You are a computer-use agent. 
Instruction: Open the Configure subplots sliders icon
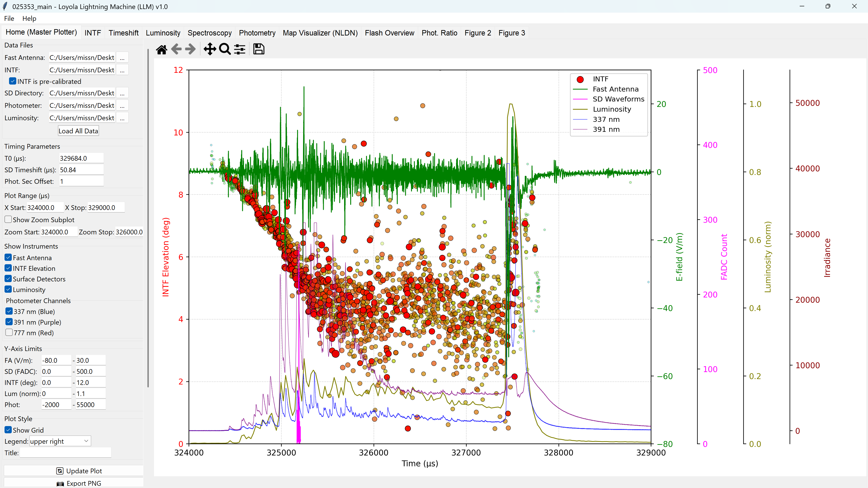tap(240, 49)
